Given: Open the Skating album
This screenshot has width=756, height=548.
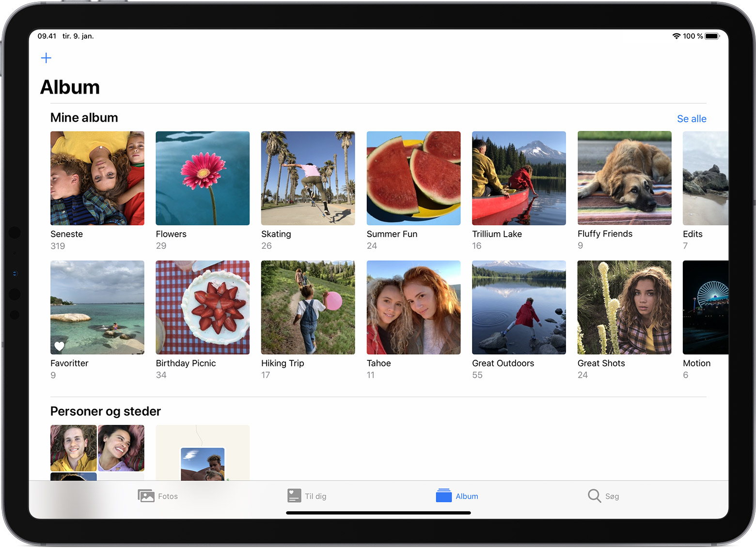Looking at the screenshot, I should (308, 178).
